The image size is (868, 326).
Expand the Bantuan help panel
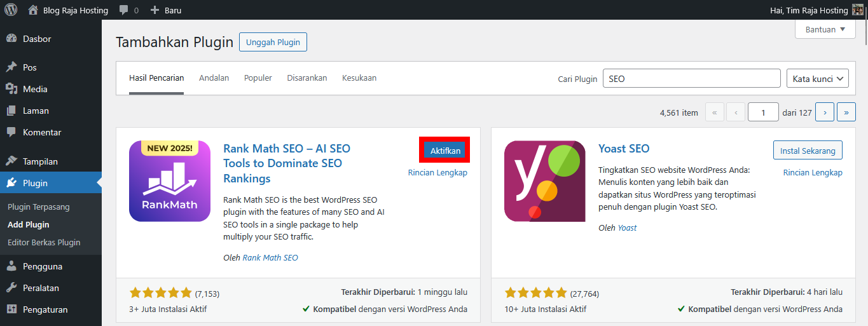click(825, 29)
